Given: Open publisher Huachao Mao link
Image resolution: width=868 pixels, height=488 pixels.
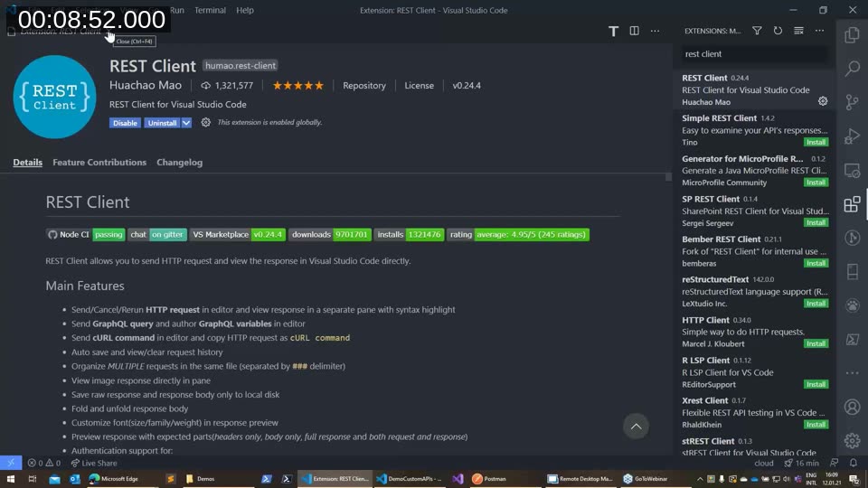Looking at the screenshot, I should coord(146,85).
